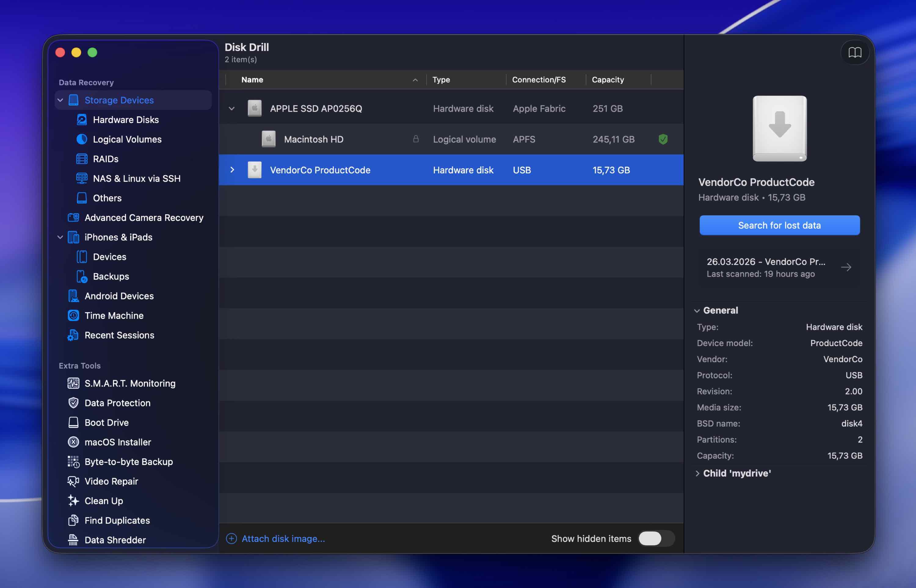Open the Find Duplicates tool
916x588 pixels.
coord(133,521)
